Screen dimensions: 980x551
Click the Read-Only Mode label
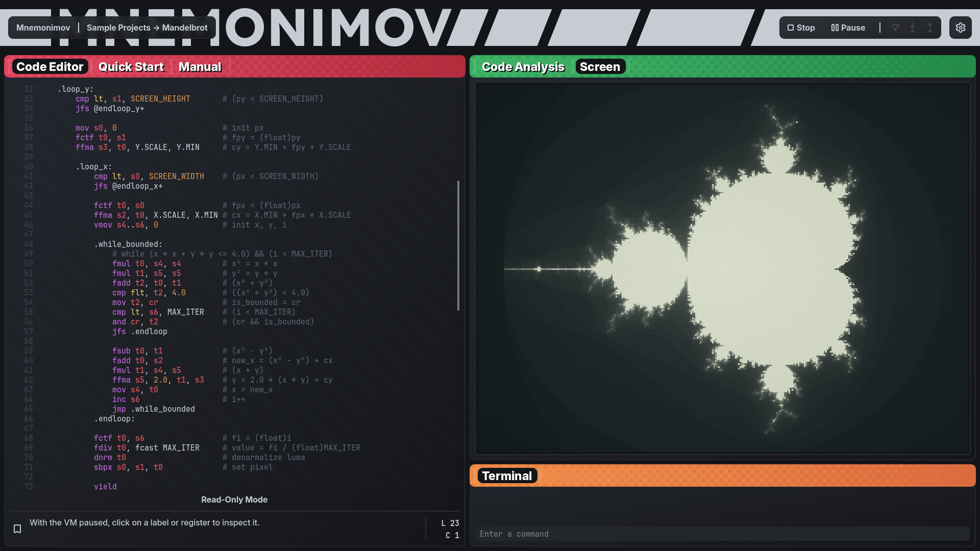coord(234,499)
